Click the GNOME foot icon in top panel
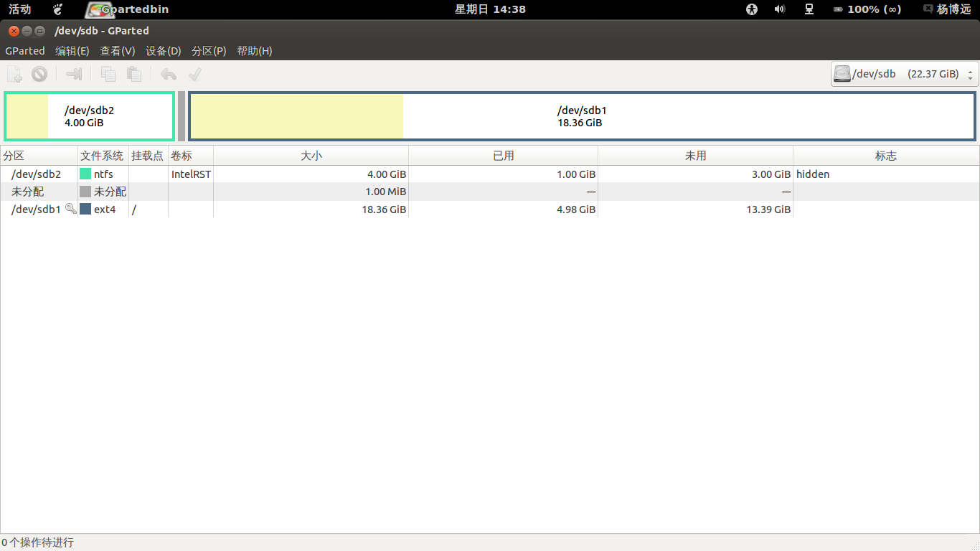This screenshot has height=551, width=980. coord(58,9)
